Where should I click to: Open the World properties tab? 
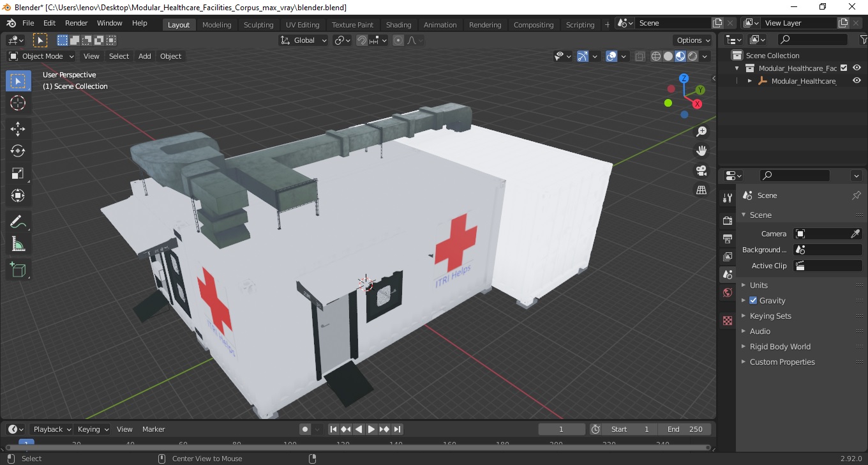coord(728,293)
